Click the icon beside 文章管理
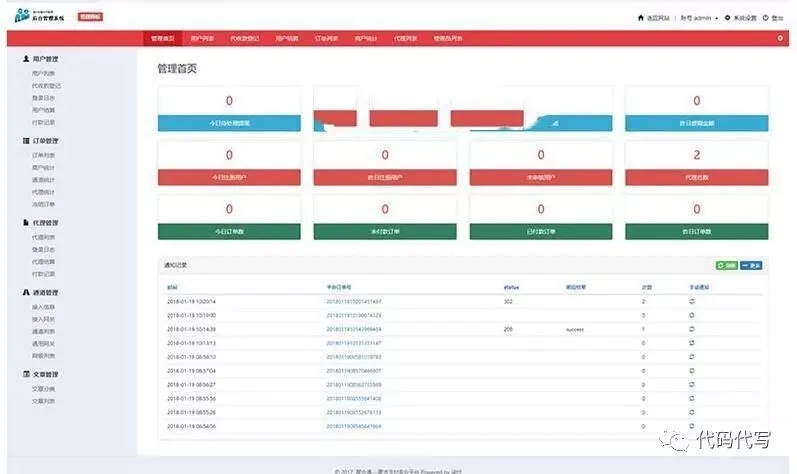Image resolution: width=797 pixels, height=474 pixels. [x=26, y=374]
